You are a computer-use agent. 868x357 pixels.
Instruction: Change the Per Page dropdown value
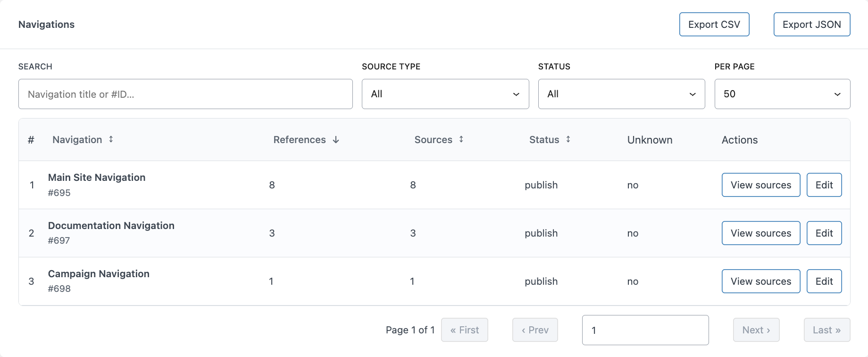(x=782, y=94)
